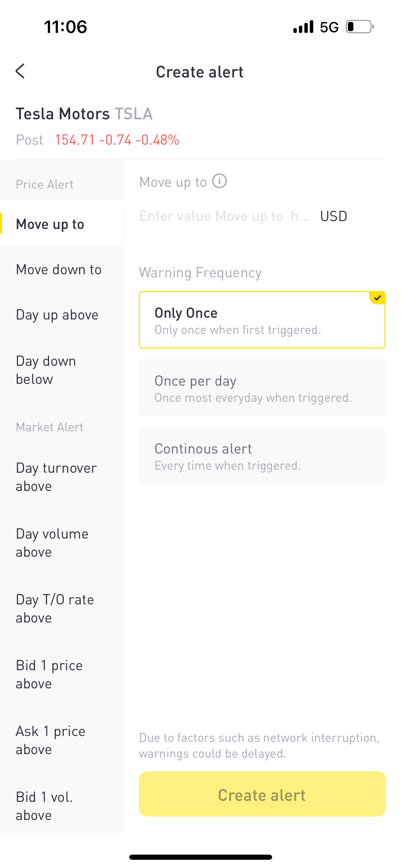The height and width of the screenshot is (868, 401).
Task: Open Bid 1 vol. above alert
Action: pos(44,806)
